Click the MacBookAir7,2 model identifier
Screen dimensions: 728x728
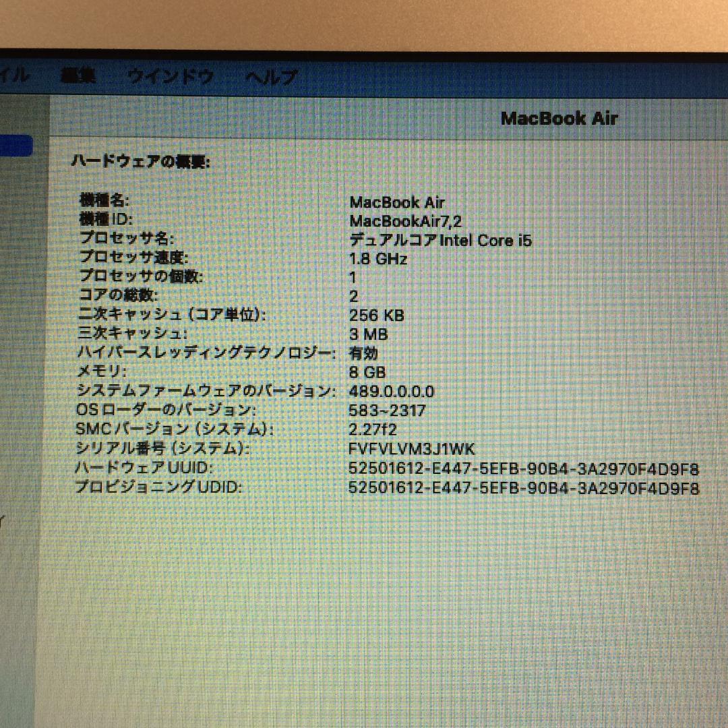(x=405, y=220)
